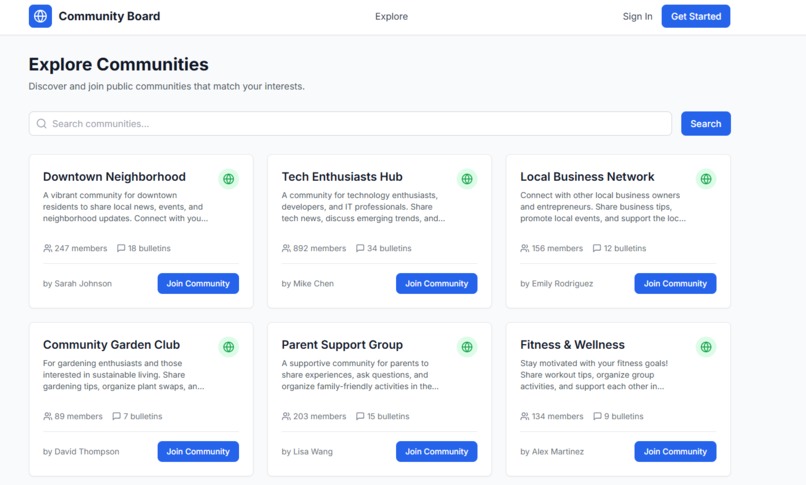Click the Fitness & Wellness description text

click(x=594, y=375)
